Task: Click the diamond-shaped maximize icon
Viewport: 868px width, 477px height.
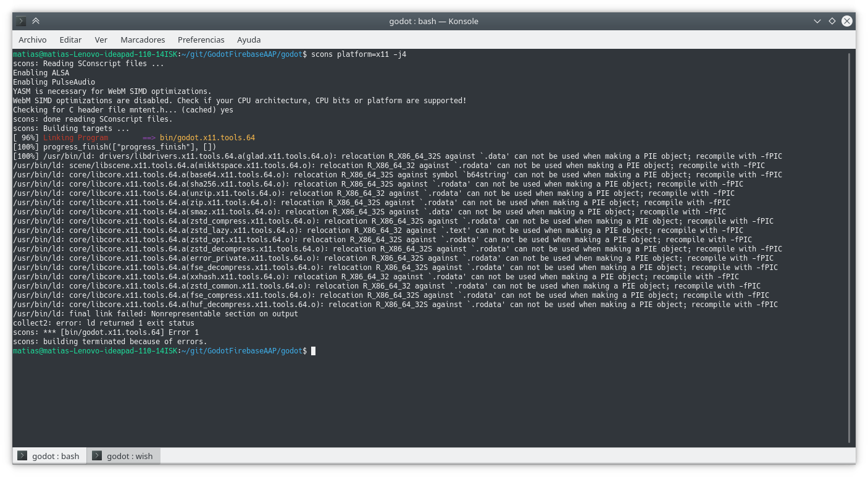Action: click(832, 20)
